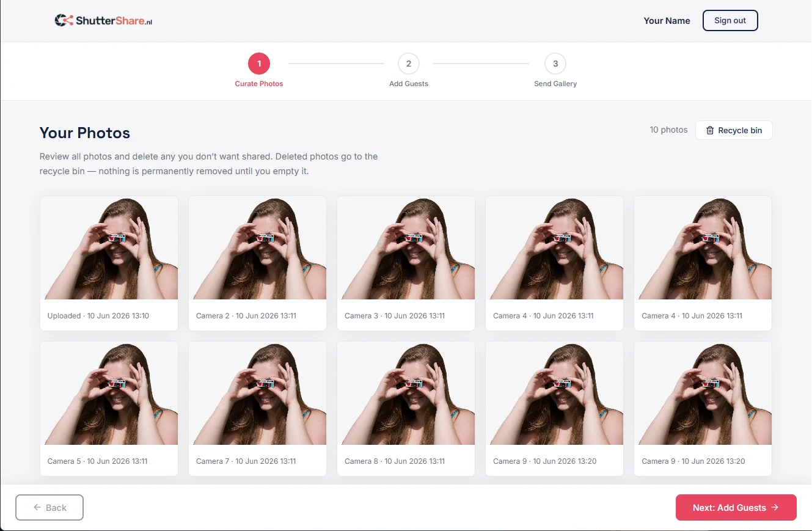Click the '10 photos' count text
This screenshot has width=812, height=531.
[668, 130]
